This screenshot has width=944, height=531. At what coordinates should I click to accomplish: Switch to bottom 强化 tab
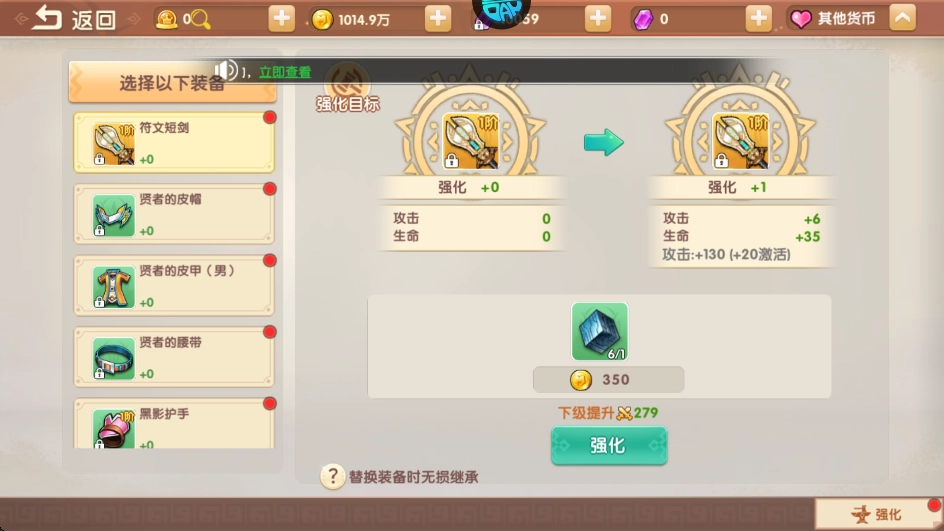tap(877, 514)
